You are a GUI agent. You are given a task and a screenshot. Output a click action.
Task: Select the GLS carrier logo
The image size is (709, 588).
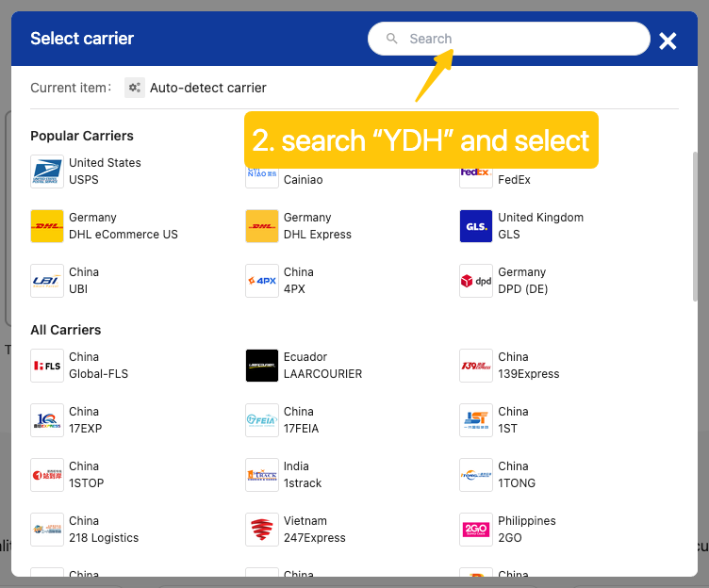click(x=476, y=226)
